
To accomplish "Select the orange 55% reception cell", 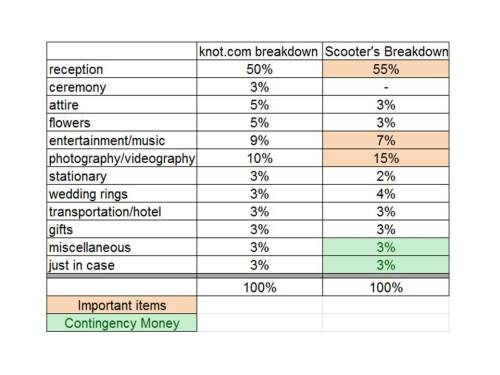I will pyautogui.click(x=386, y=69).
